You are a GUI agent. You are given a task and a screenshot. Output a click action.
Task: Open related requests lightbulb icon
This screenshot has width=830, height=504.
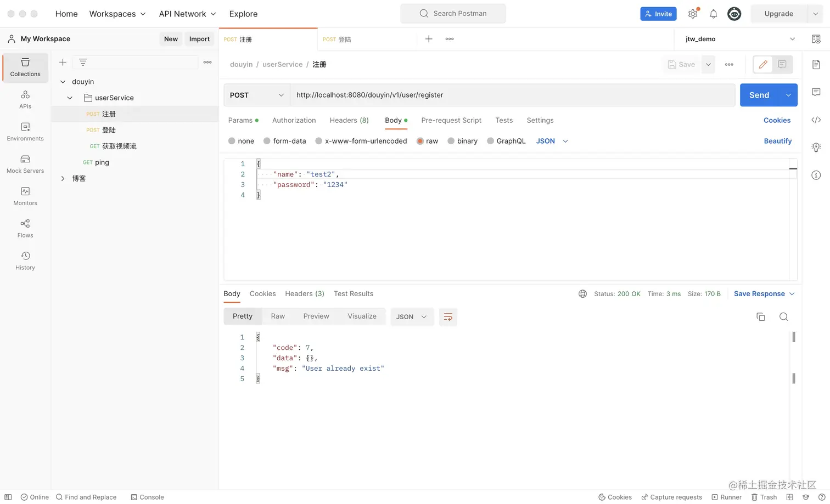(x=816, y=147)
